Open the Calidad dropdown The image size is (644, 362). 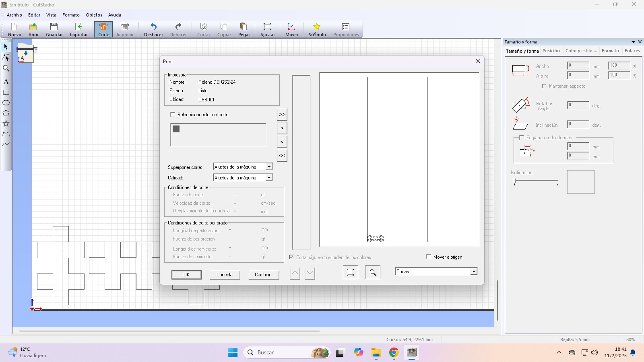[x=269, y=178]
